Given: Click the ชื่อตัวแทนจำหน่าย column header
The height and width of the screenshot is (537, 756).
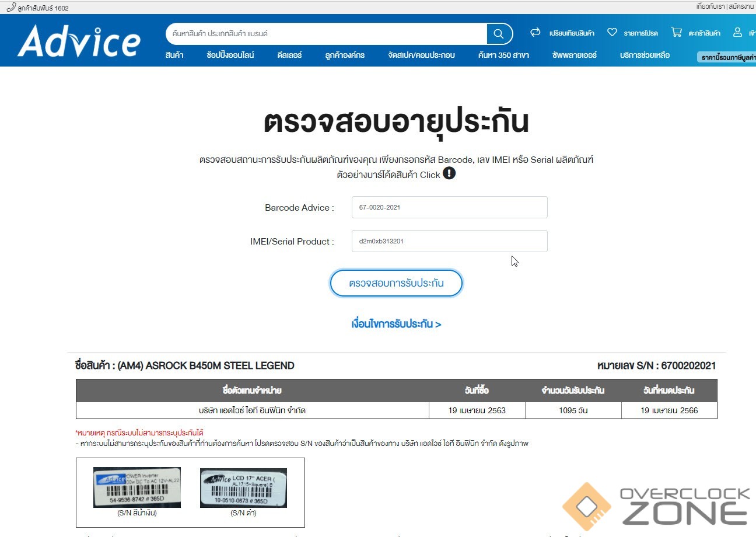Looking at the screenshot, I should 253,390.
